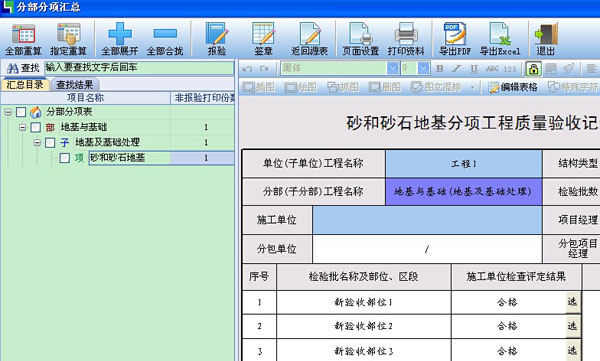Collapse the 地基及基础处理 tree node
Image resolution: width=600 pixels, height=361 pixels.
click(x=37, y=142)
